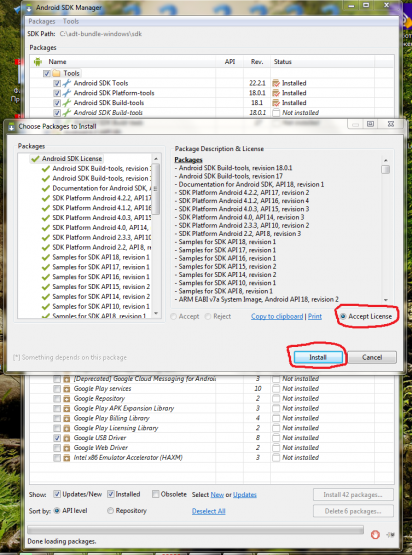Click the license description scroll-up arrow

coord(385,160)
